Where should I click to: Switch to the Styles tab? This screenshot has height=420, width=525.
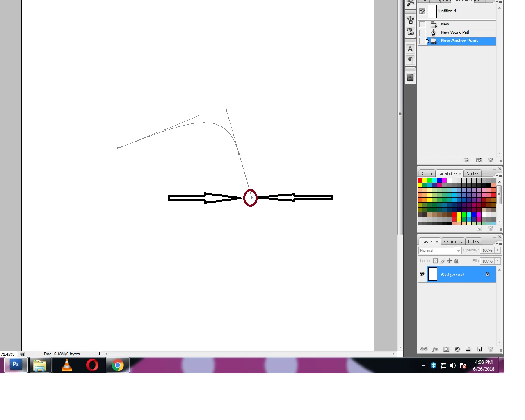coord(472,173)
